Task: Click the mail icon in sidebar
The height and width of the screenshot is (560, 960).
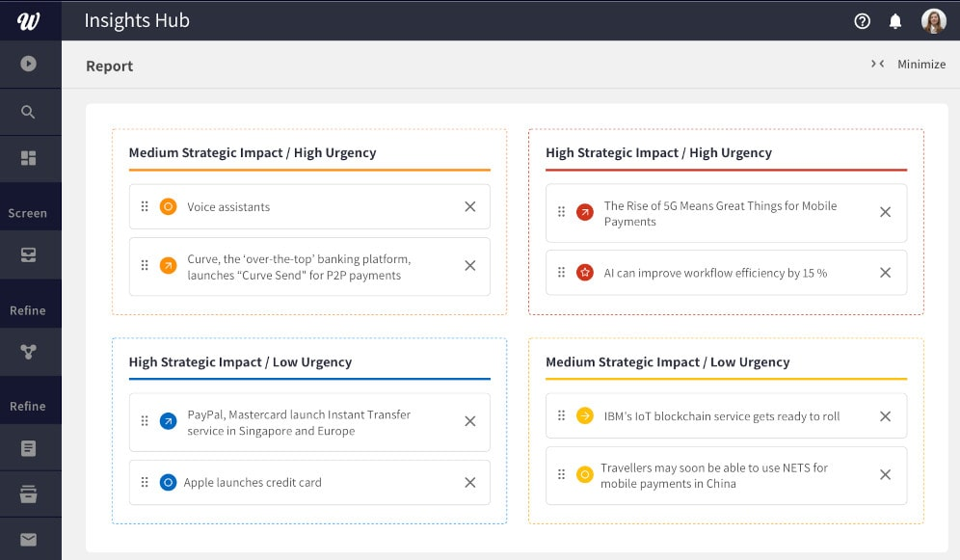Action: [x=28, y=540]
